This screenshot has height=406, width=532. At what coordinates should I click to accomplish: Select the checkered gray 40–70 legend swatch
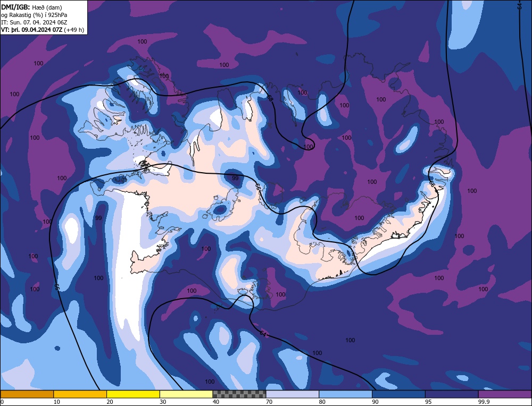239,394
